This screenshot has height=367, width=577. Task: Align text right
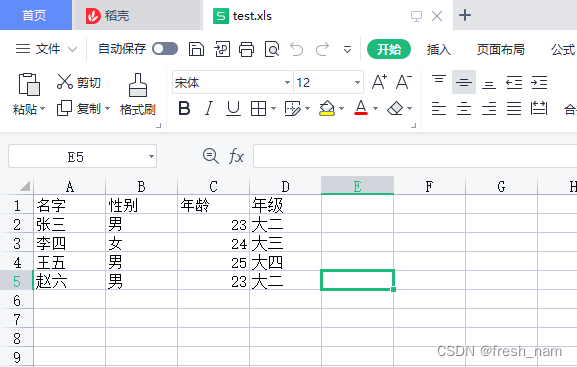[489, 109]
